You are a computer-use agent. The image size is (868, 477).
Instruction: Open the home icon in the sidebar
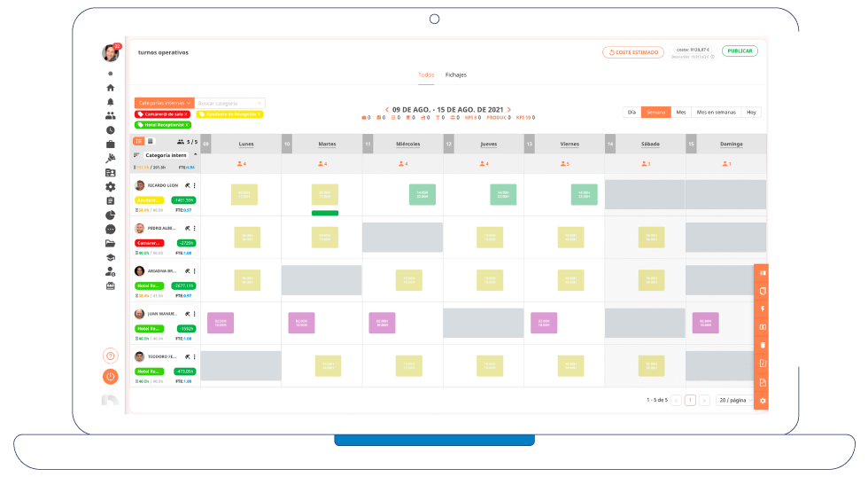pyautogui.click(x=111, y=88)
